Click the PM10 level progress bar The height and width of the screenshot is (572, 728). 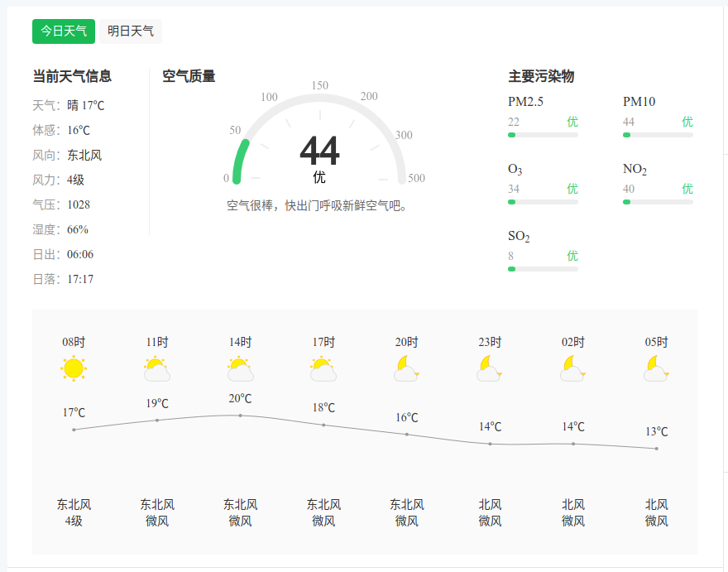point(658,134)
